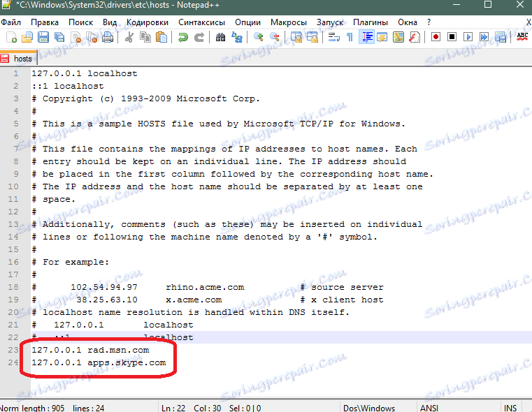Click the Save All icon
Image resolution: width=532 pixels, height=412 pixels.
click(59, 37)
